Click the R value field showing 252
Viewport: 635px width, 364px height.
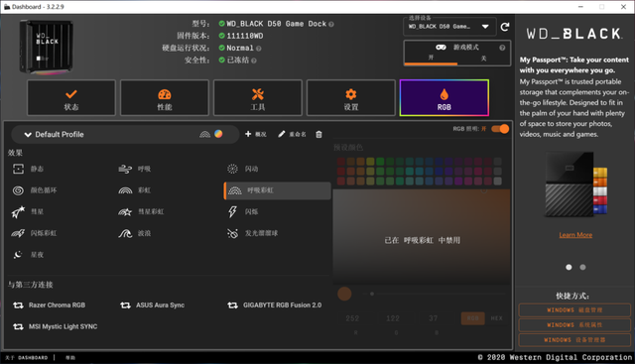pos(352,318)
